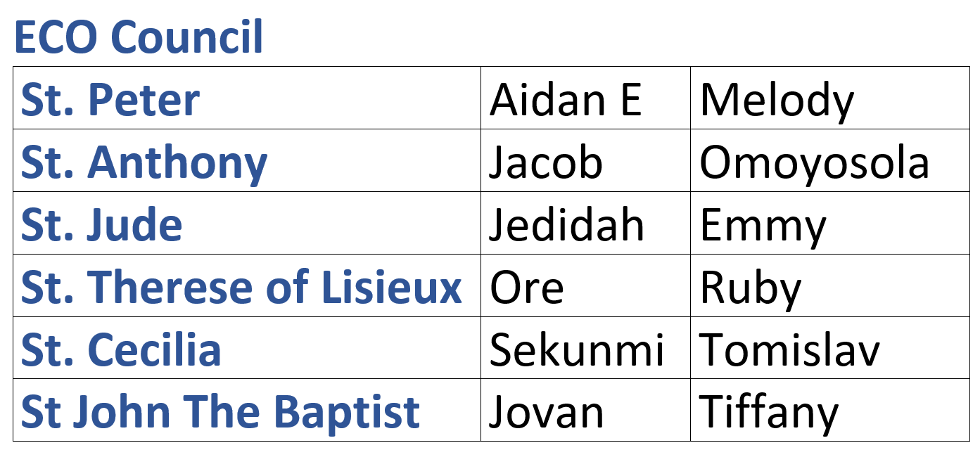The height and width of the screenshot is (450, 980).
Task: Select the Emmy cell
Action: pos(830,223)
